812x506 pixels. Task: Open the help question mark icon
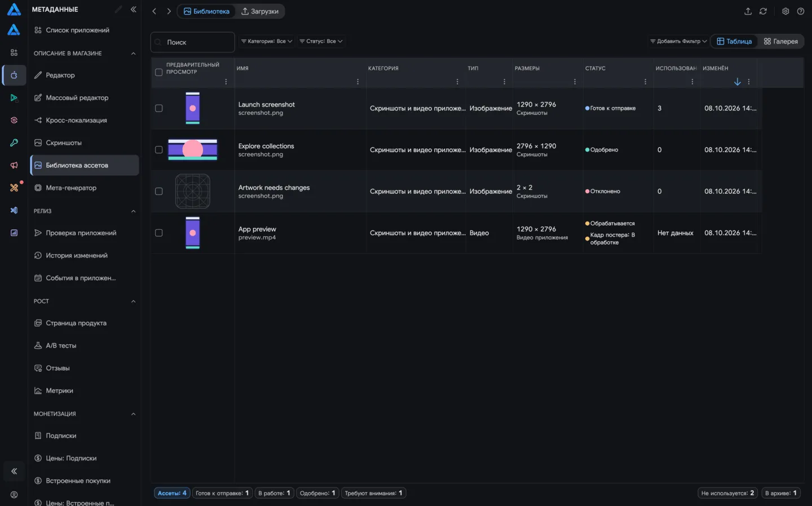click(800, 11)
